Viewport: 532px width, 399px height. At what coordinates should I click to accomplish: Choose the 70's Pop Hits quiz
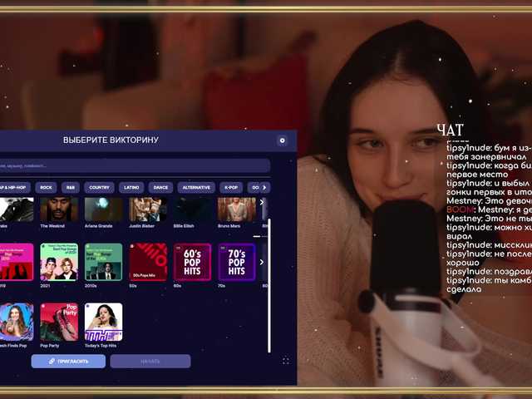tap(236, 262)
